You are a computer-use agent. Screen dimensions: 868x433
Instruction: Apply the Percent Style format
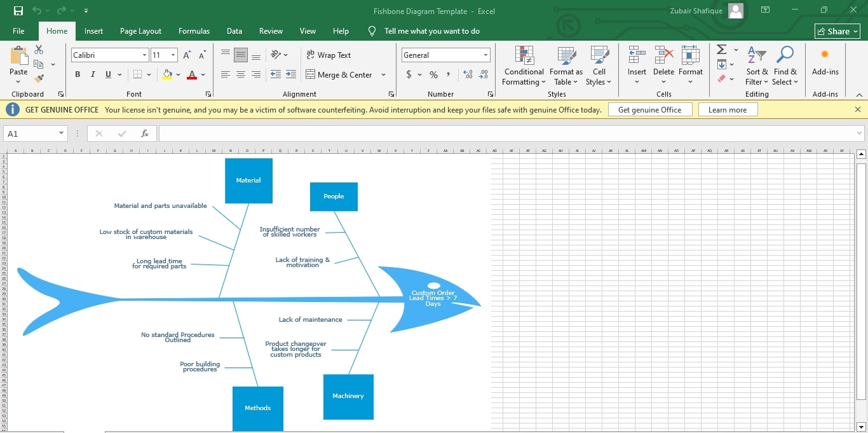click(433, 74)
